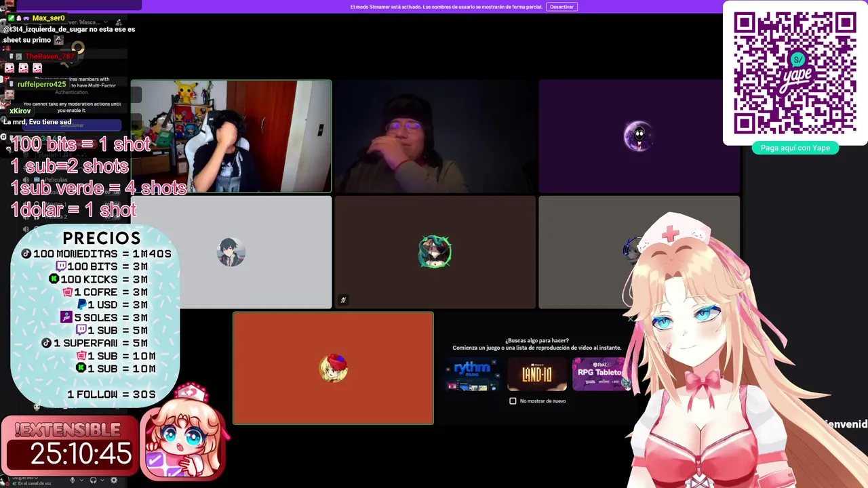This screenshot has width=868, height=488.
Task: Click the ruffelperro425 chat username
Action: click(x=41, y=84)
